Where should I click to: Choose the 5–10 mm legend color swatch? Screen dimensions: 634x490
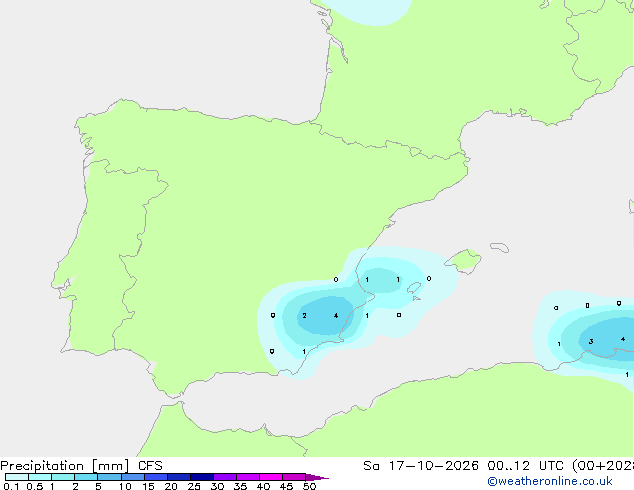(x=109, y=477)
